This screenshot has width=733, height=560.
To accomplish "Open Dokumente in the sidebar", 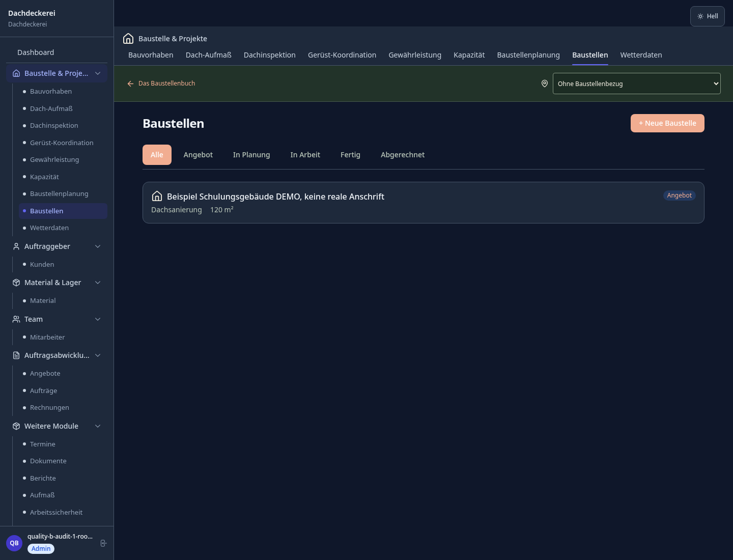I will (x=63, y=461).
